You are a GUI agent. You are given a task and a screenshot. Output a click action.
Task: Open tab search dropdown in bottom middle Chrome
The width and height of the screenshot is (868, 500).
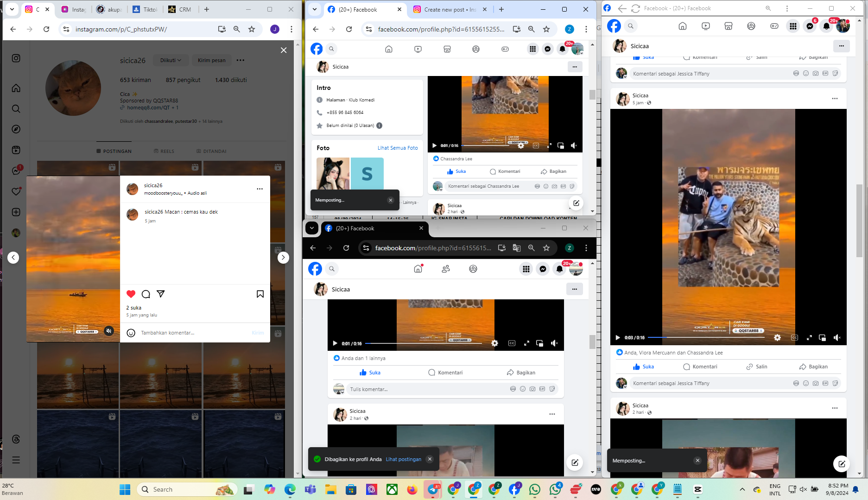(312, 228)
